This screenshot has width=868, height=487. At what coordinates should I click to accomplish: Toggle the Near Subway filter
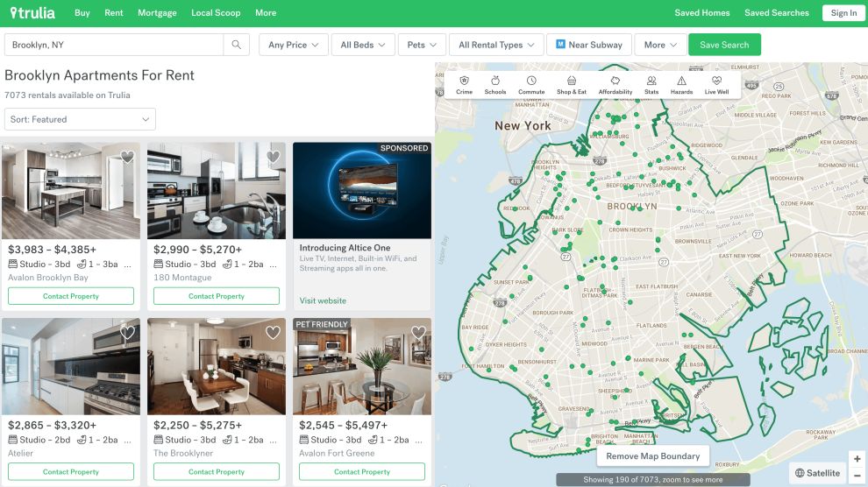pyautogui.click(x=589, y=45)
